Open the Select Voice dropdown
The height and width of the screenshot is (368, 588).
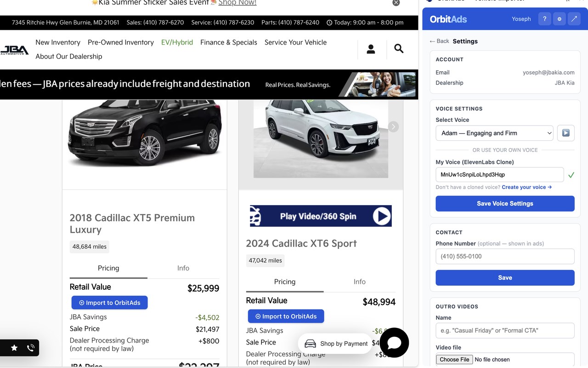[x=494, y=133]
